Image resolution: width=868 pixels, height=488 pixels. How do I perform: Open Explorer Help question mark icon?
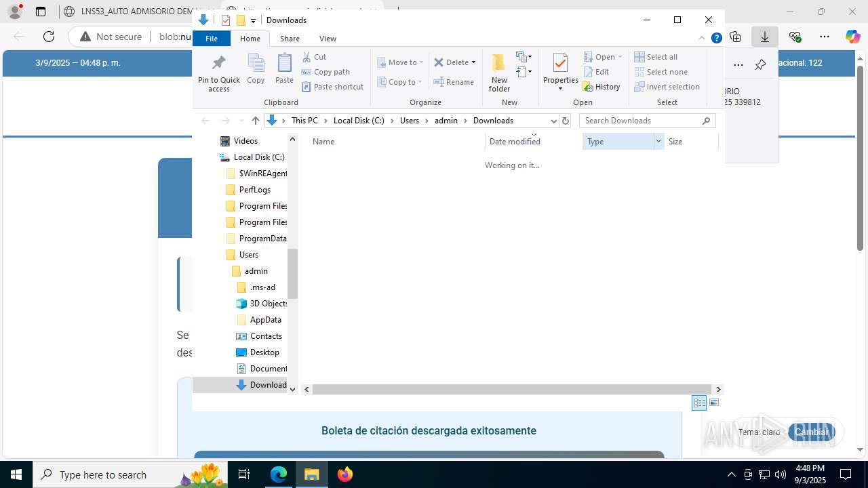click(x=716, y=38)
